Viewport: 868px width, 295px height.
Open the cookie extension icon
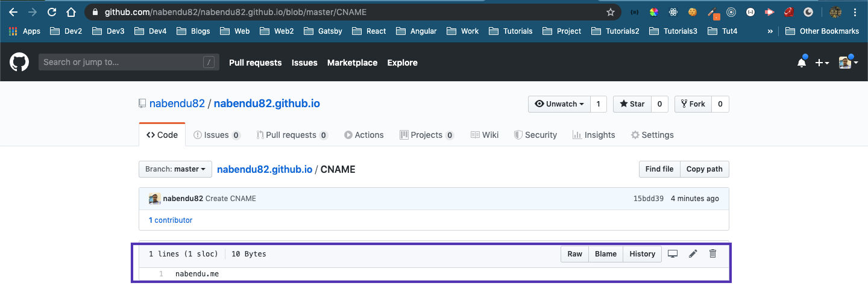[x=693, y=12]
